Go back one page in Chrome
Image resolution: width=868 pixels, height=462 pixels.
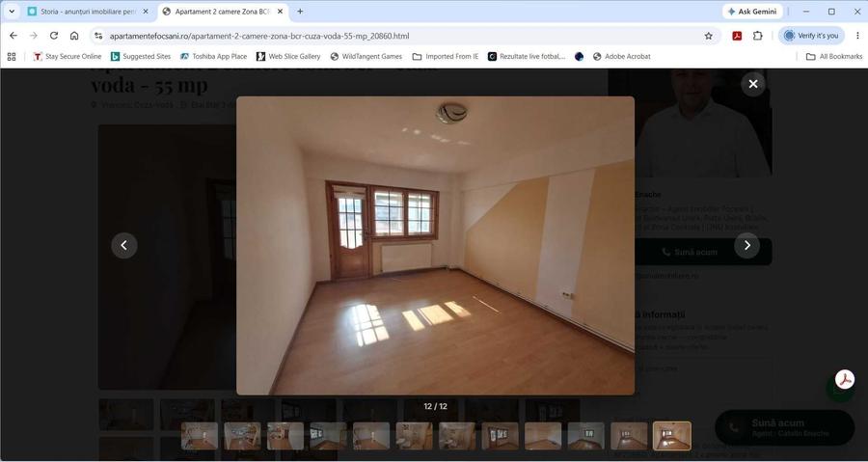click(x=14, y=36)
